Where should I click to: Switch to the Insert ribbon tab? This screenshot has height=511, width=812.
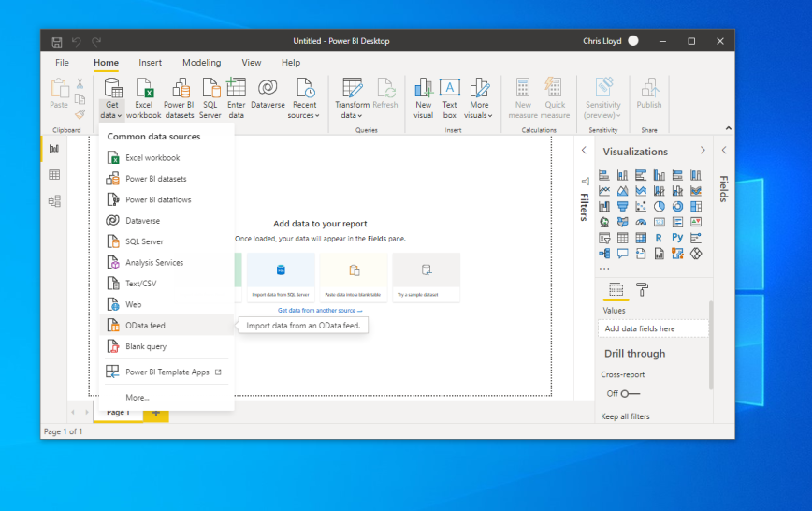pos(151,62)
